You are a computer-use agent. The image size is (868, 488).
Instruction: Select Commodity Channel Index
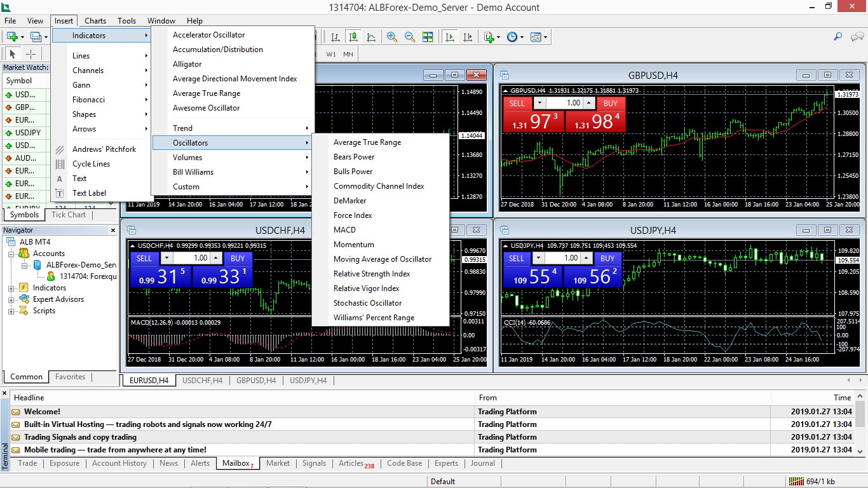[x=381, y=186]
